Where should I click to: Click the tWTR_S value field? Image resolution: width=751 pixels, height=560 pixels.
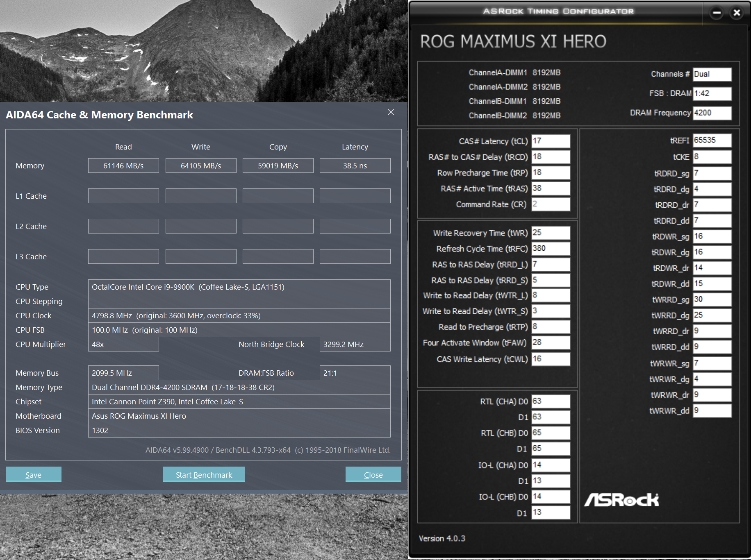551,311
